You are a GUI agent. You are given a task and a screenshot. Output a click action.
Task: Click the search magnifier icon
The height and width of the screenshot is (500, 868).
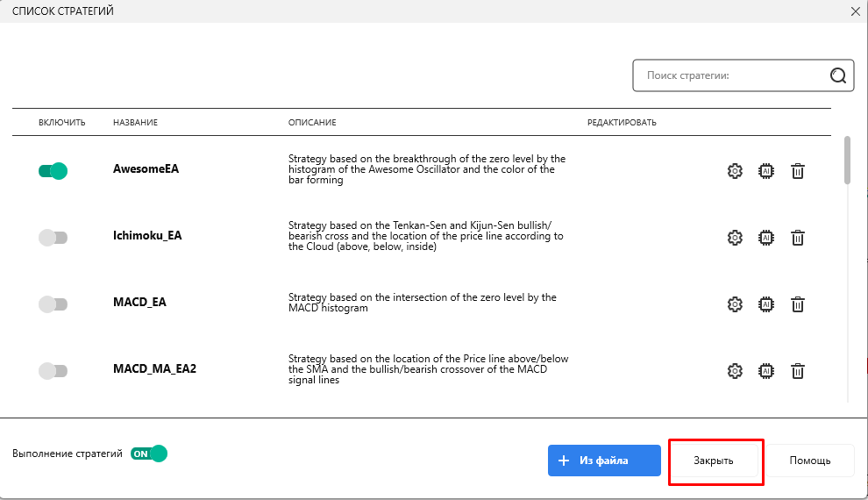pos(837,75)
